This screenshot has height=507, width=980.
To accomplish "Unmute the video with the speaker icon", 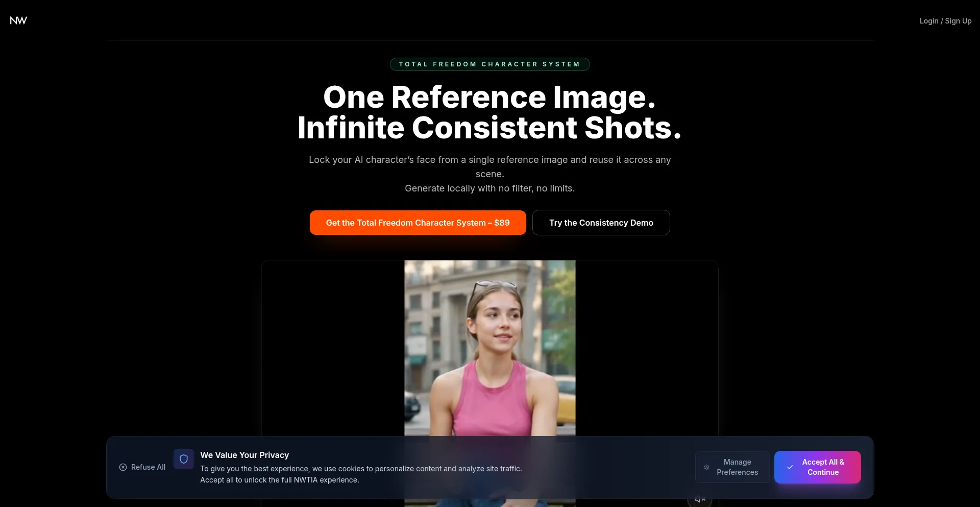I will click(700, 500).
